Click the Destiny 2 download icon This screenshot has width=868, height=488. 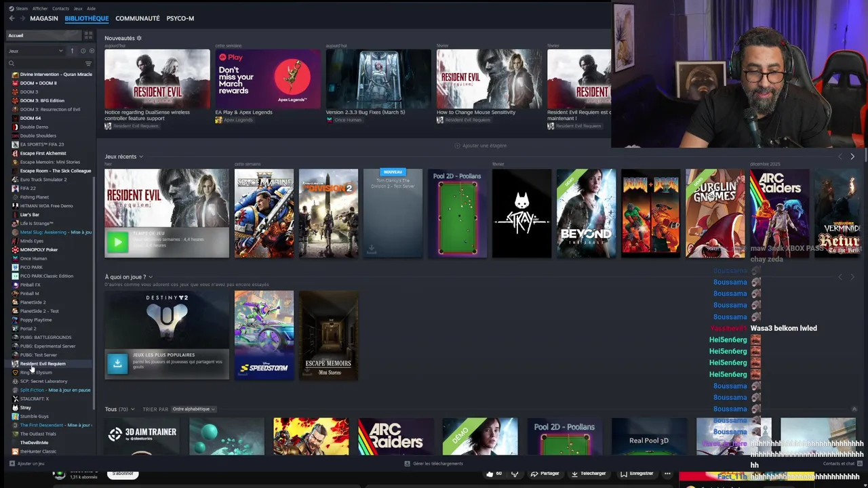(117, 364)
